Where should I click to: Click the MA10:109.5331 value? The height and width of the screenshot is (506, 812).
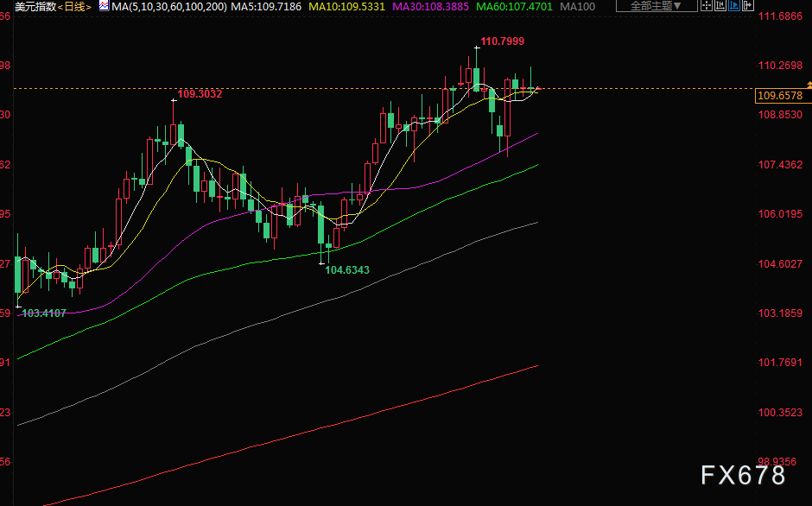(x=347, y=7)
